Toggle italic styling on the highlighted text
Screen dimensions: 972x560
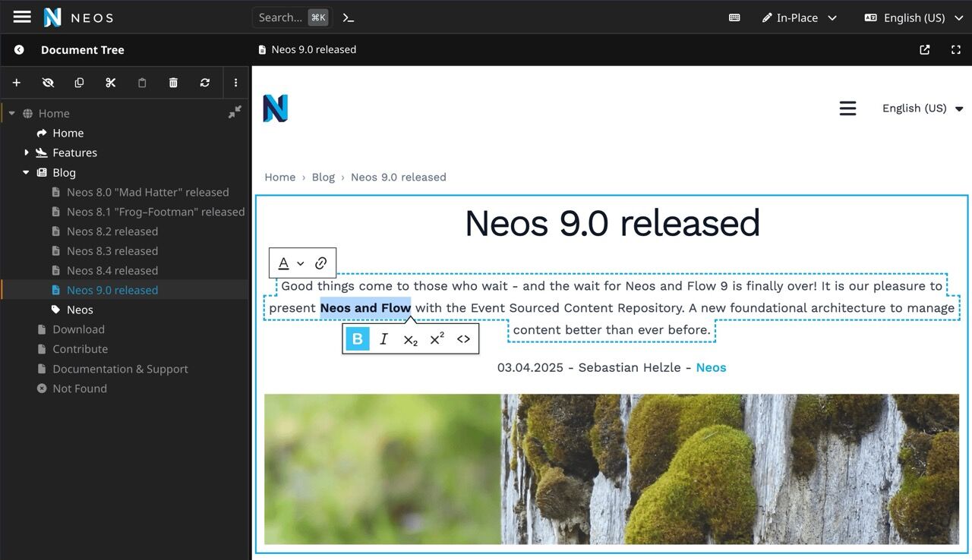[383, 338]
